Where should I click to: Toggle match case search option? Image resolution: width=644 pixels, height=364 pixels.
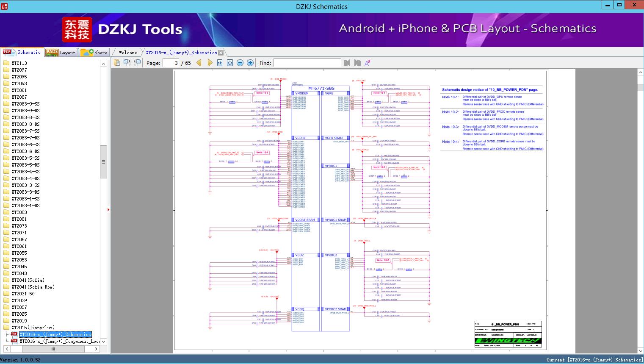click(368, 63)
